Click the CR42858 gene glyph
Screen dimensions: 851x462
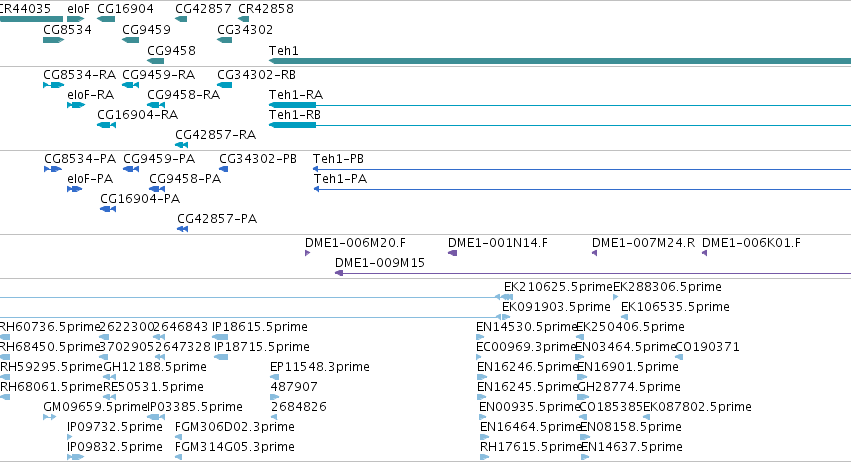pos(244,19)
